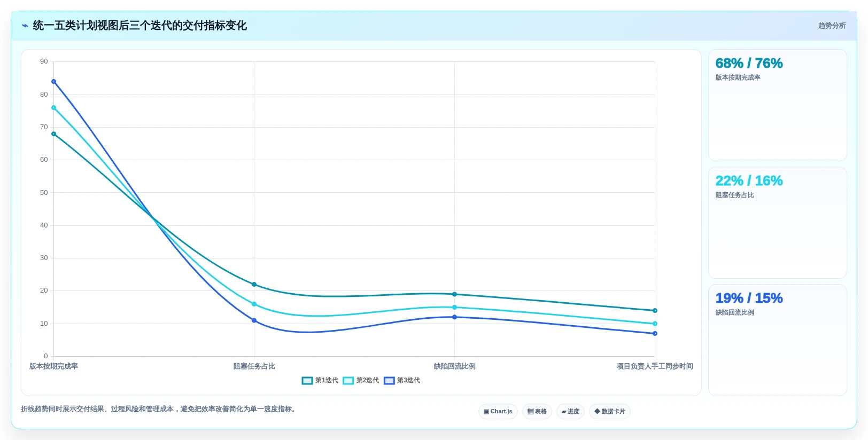Click the 第2迭代 point on 缺陷回流比例
Viewport: 868px width, 440px height.
(454, 308)
